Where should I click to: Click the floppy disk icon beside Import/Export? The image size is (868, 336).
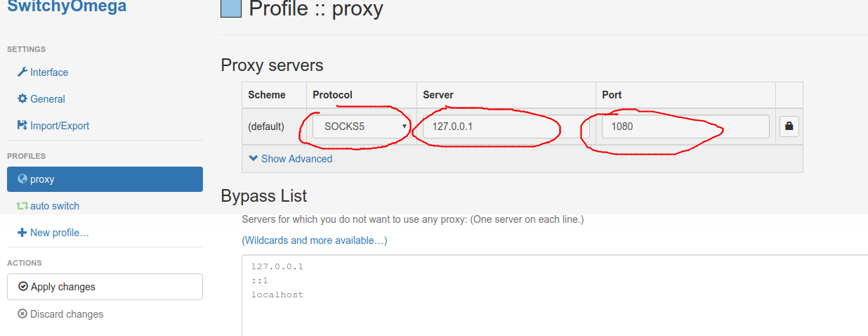point(22,125)
